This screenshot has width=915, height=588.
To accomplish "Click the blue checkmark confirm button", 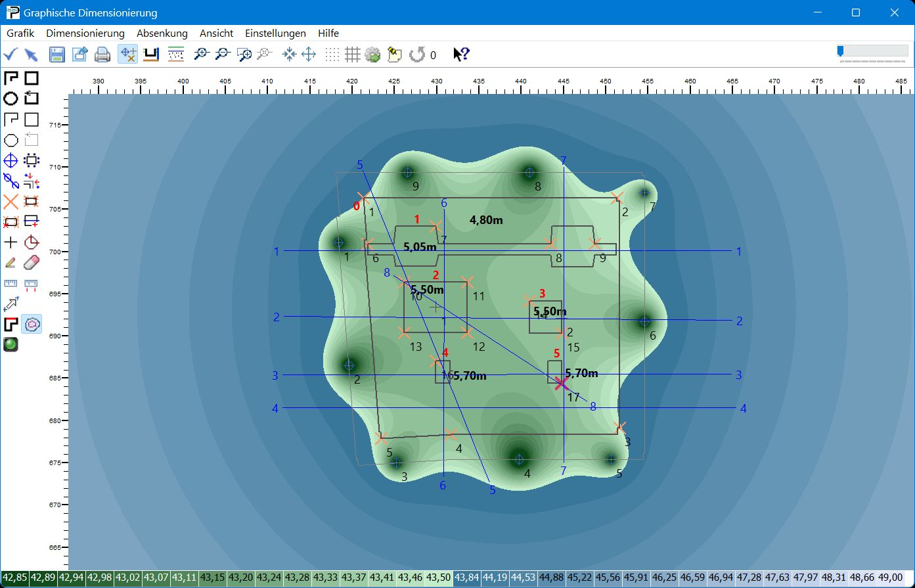I will [11, 55].
